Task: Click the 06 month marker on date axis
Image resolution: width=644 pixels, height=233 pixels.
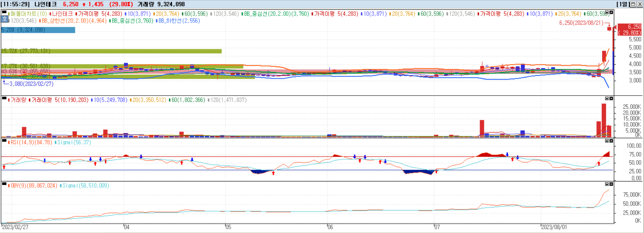Action: 330,227
